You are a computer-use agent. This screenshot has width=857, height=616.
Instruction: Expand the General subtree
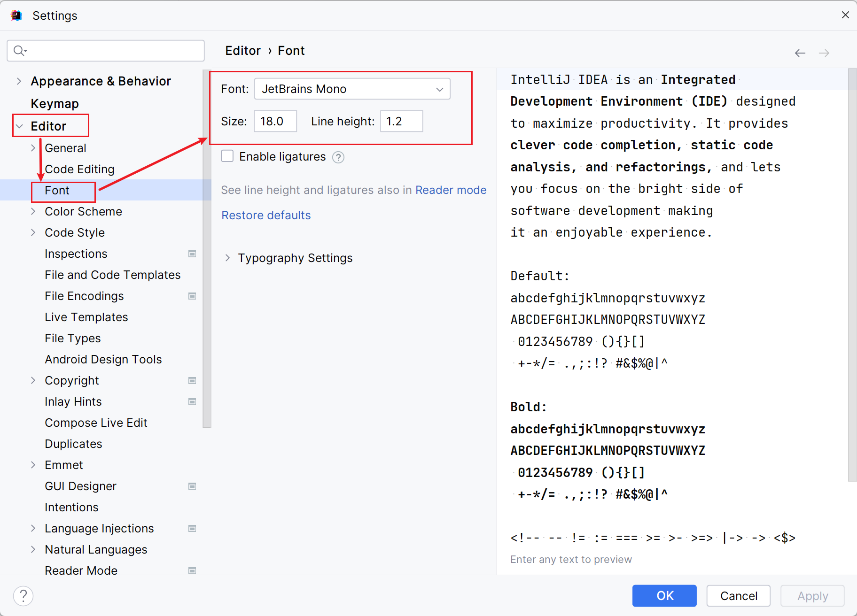tap(33, 148)
